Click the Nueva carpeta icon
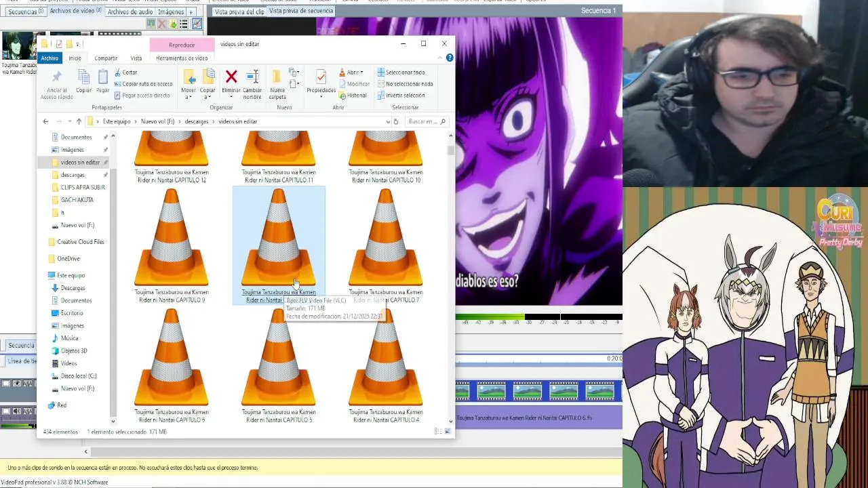 (277, 77)
